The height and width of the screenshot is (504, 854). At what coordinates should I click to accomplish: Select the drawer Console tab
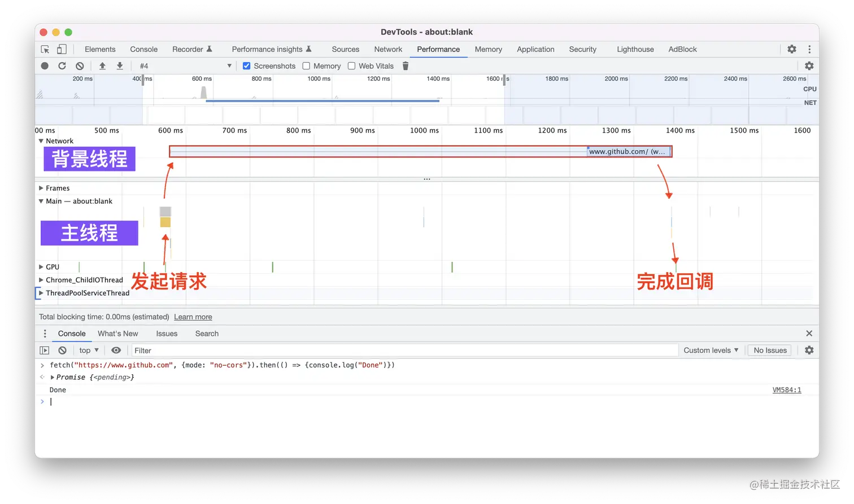(72, 334)
